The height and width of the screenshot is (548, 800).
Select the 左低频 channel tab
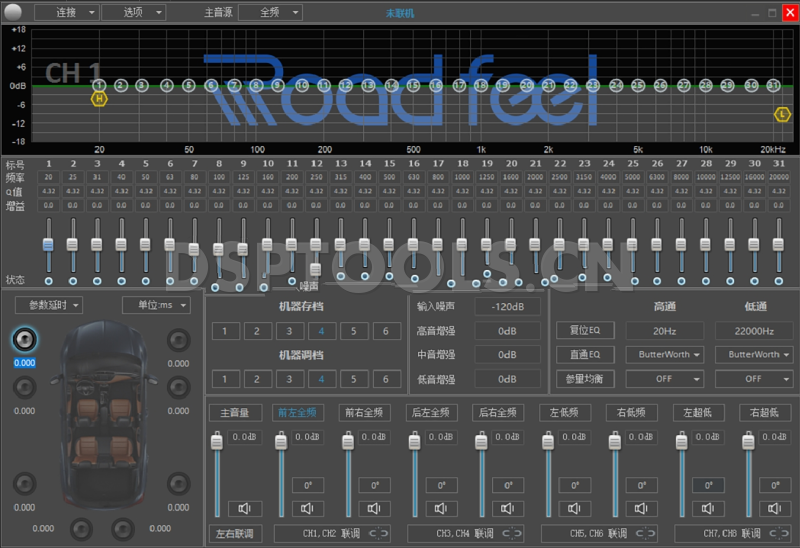click(564, 412)
